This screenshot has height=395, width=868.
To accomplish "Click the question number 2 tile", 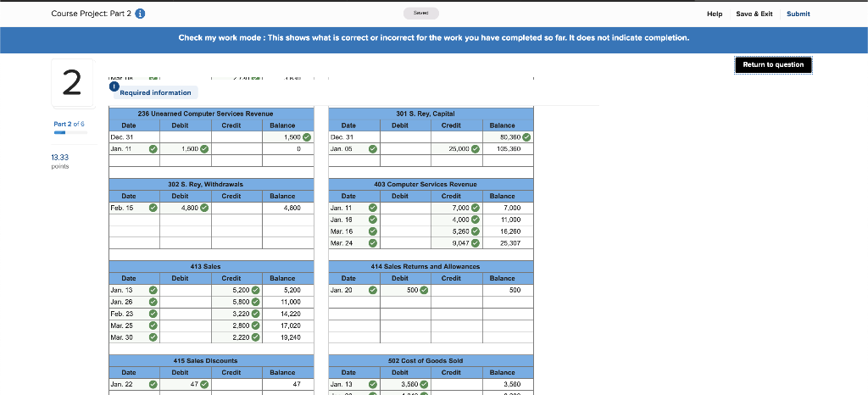I will 73,83.
